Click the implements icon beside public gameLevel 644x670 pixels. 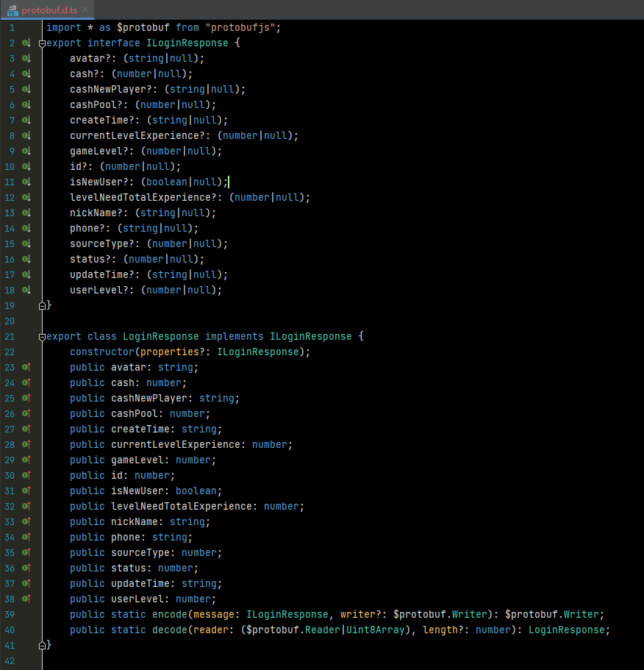pos(26,460)
